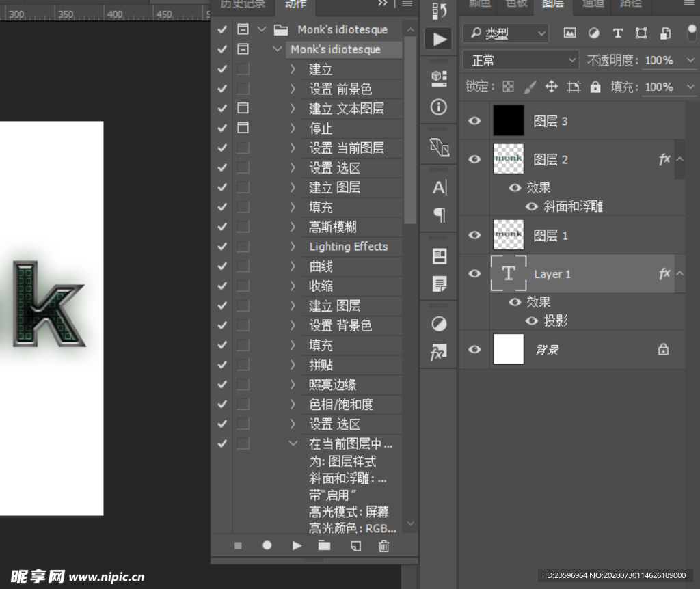Click the play button to run the action

click(x=297, y=545)
